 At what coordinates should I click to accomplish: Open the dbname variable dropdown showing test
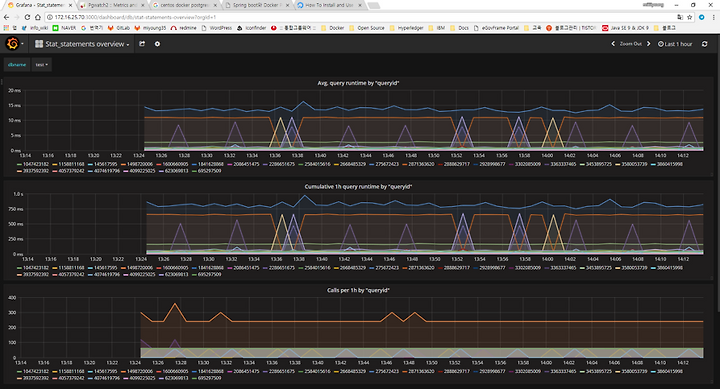(42, 65)
